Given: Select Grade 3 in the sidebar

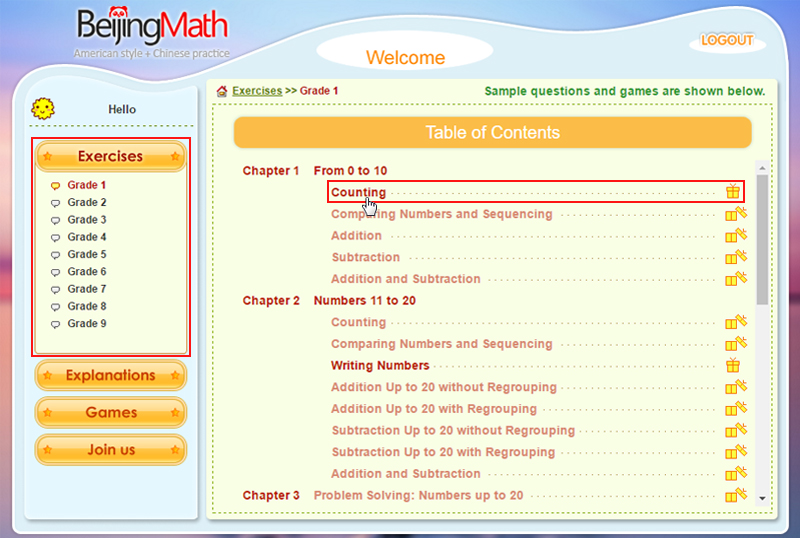Looking at the screenshot, I should click(87, 219).
